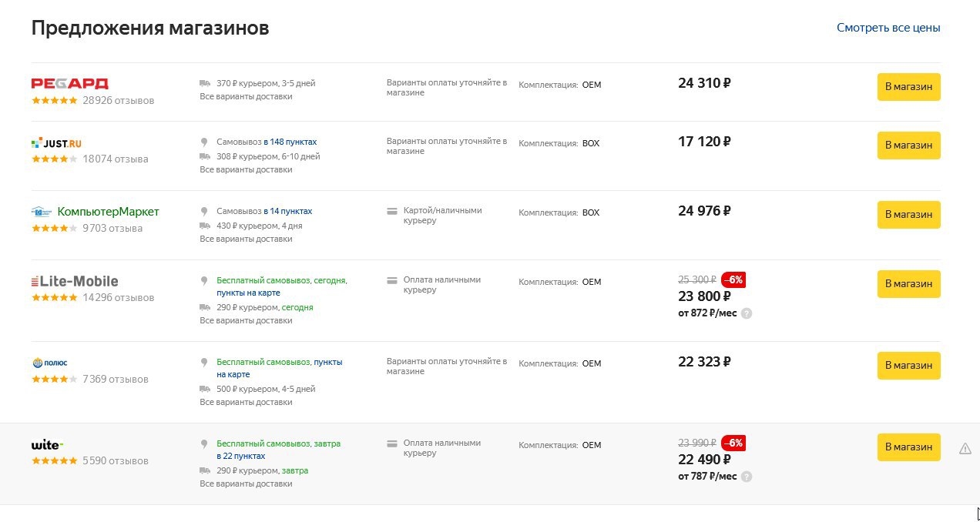
Task: Click 'В магазин' button for the 17 120 ₽ offer
Action: click(x=909, y=146)
